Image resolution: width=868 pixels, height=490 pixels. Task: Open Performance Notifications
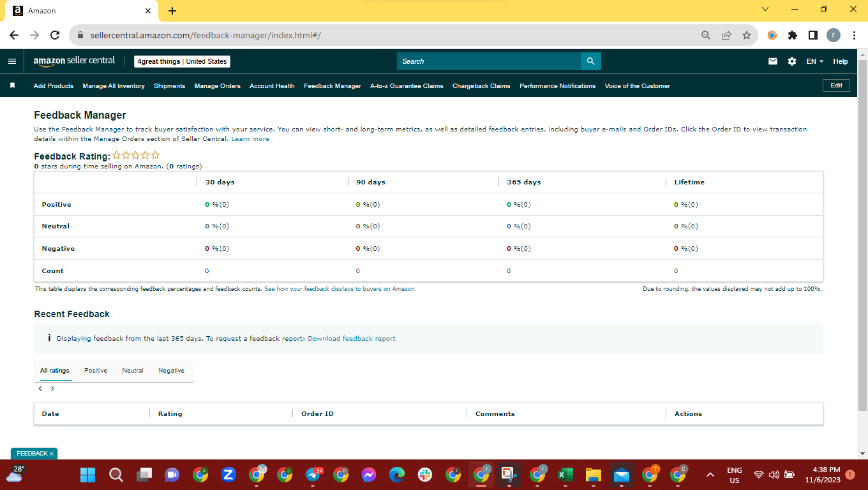(x=557, y=86)
